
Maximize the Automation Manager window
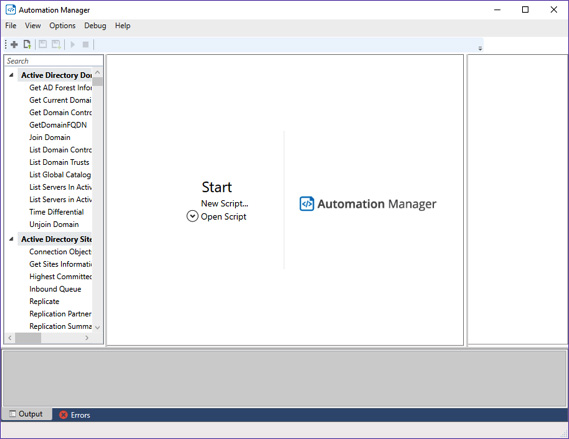525,10
